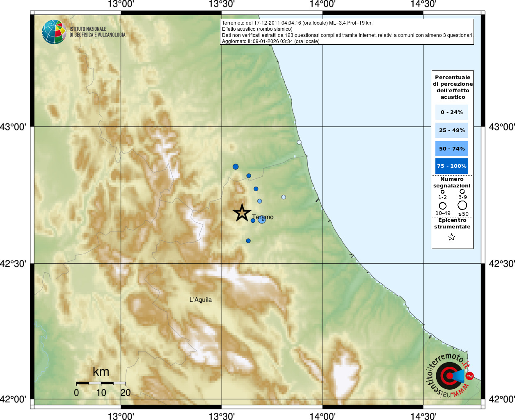Image resolution: width=515 pixels, height=420 pixels.
Task: Click the 'Numero segnalazioni' legend heading
Action: pyautogui.click(x=452, y=183)
